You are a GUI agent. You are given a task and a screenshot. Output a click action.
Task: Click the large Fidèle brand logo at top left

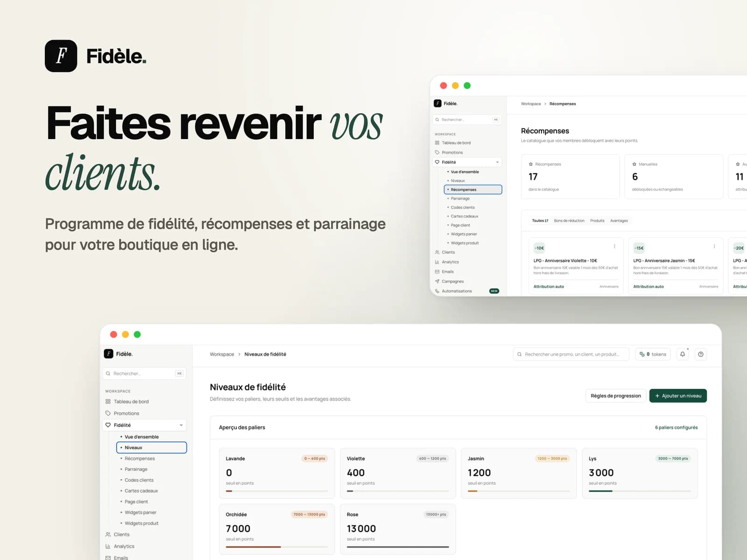pyautogui.click(x=61, y=56)
